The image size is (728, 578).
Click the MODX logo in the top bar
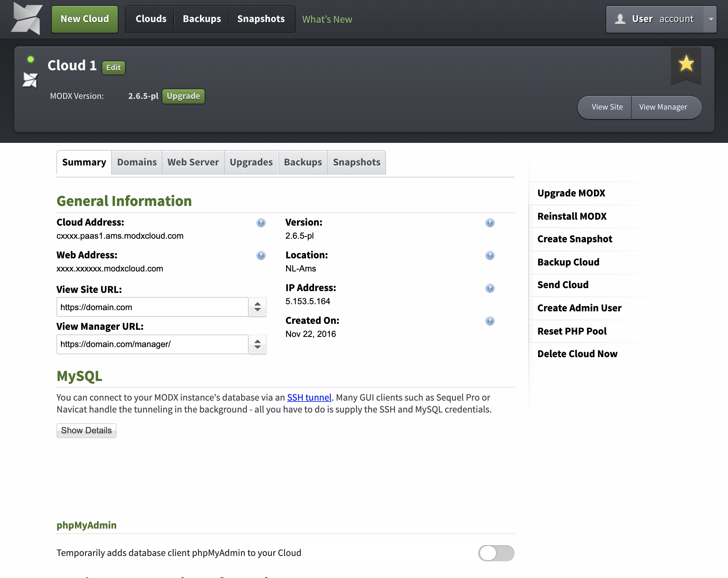click(27, 18)
